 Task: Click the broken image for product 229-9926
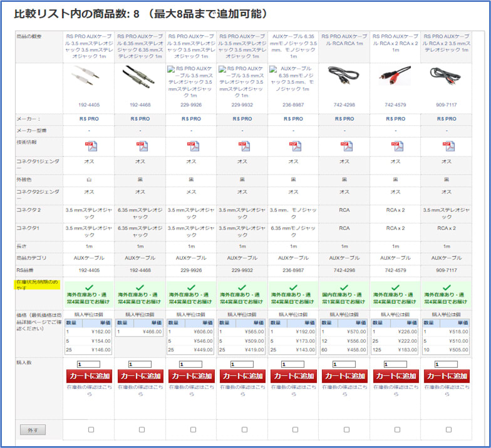(190, 82)
